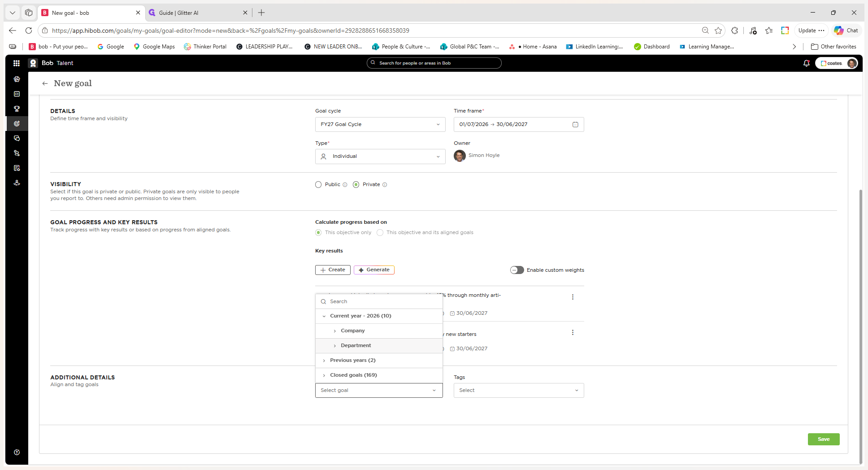Open the Thinker Portal bookmark

tap(205, 47)
